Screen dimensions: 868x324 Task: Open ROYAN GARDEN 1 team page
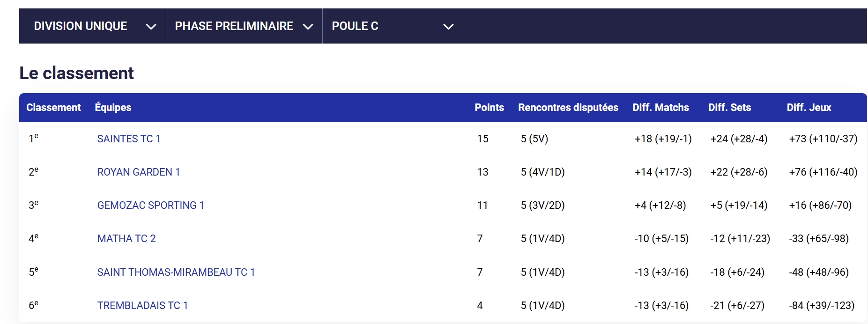coord(139,172)
